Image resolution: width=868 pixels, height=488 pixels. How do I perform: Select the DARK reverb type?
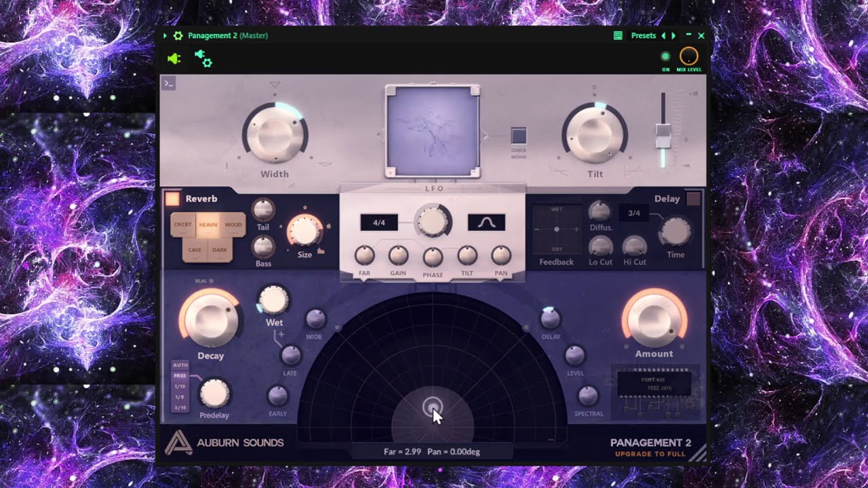pos(220,250)
